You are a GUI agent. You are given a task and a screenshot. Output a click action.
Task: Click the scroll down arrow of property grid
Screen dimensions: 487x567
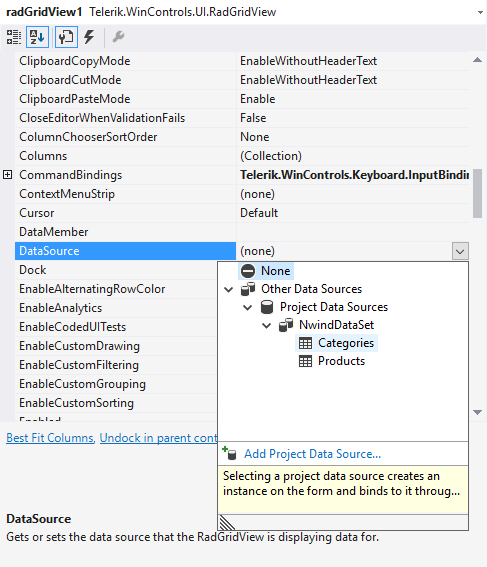tap(478, 412)
